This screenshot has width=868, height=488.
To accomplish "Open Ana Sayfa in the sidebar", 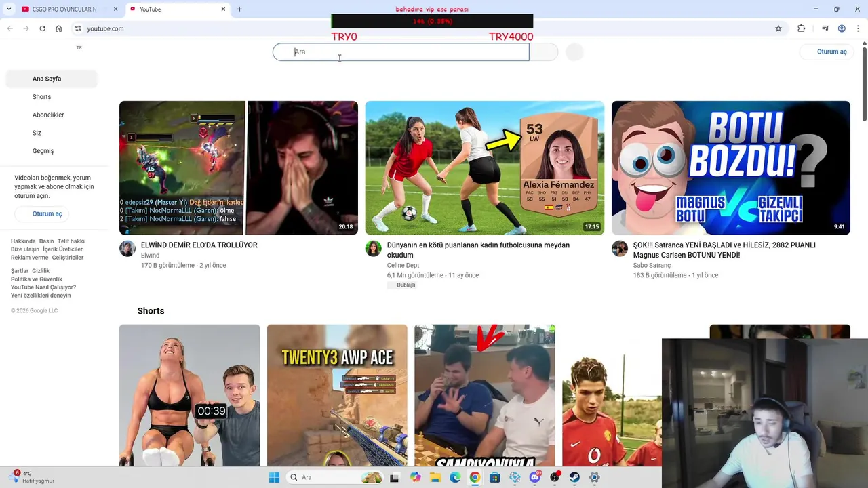I will 51,79.
